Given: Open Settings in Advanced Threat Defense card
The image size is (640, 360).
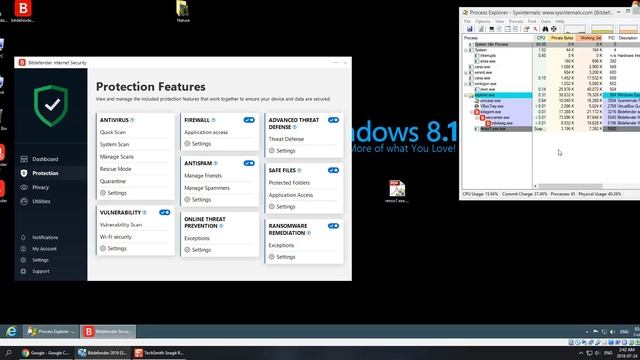Looking at the screenshot, I should [x=282, y=151].
